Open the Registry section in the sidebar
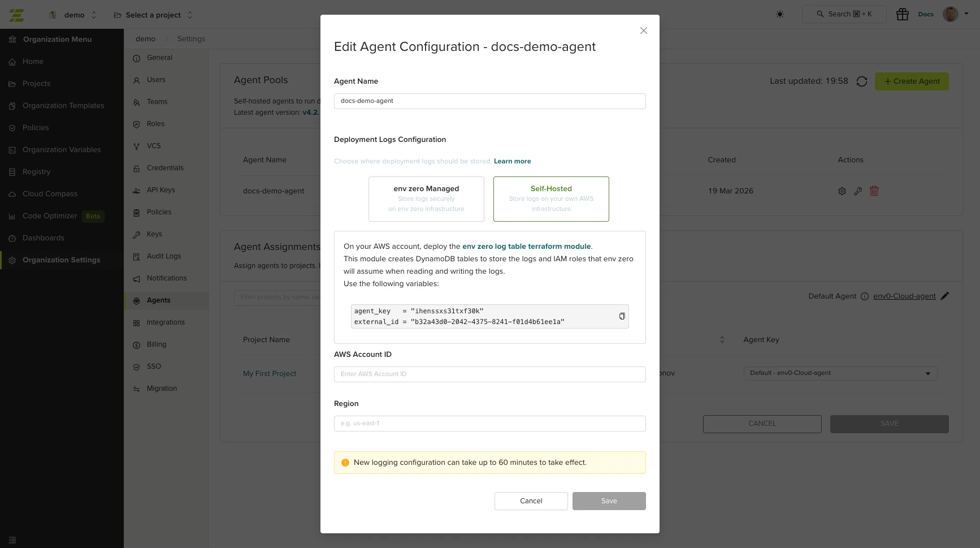 click(35, 171)
